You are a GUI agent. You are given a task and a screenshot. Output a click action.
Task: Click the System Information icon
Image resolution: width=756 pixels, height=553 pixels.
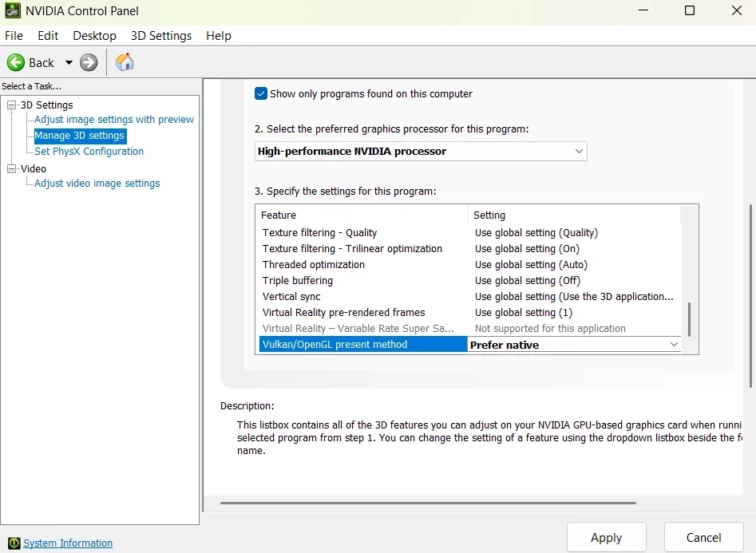coord(14,543)
